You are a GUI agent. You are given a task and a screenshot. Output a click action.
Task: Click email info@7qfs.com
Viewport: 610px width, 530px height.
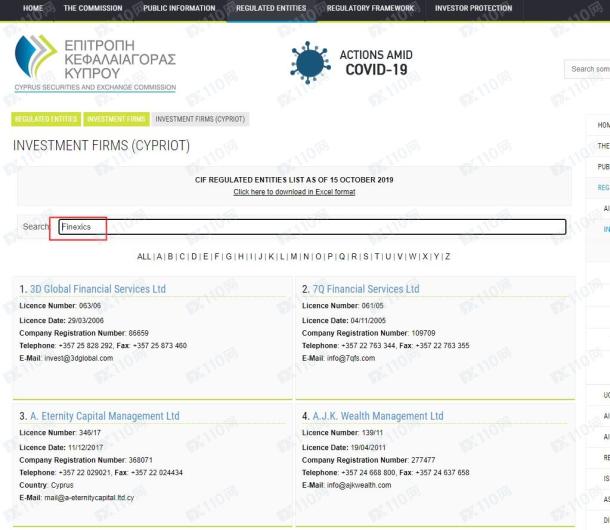(x=351, y=358)
